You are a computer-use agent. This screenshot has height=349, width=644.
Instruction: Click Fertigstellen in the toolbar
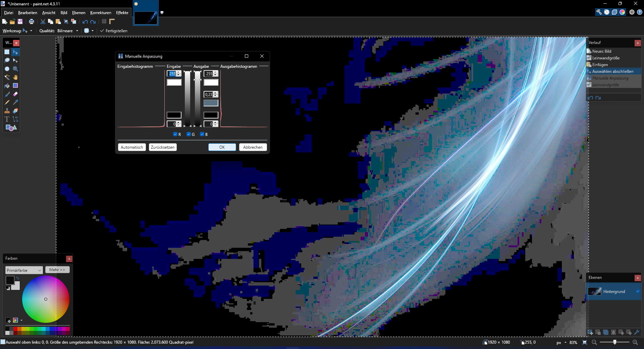pyautogui.click(x=114, y=31)
